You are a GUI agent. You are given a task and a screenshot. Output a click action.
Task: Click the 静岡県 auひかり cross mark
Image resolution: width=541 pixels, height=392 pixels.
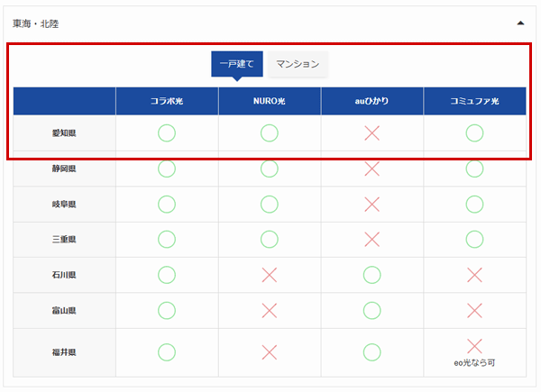371,169
